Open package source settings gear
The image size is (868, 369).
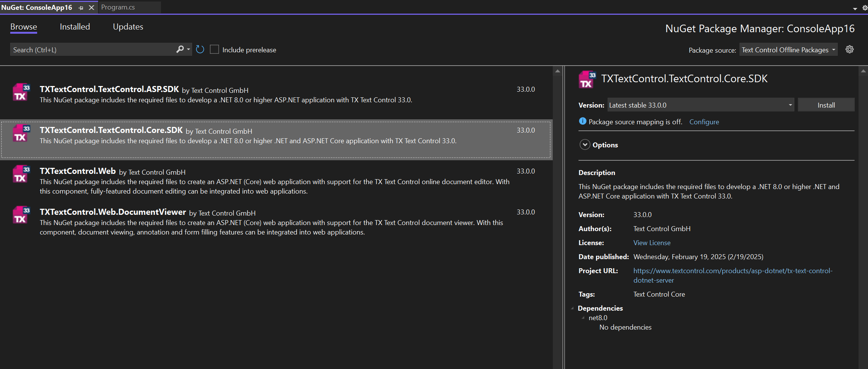pos(850,49)
